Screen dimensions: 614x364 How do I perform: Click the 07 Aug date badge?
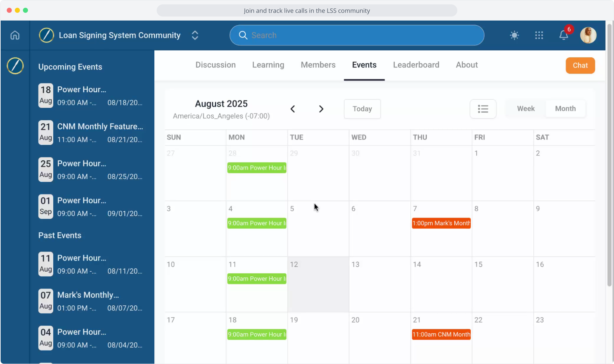(45, 301)
